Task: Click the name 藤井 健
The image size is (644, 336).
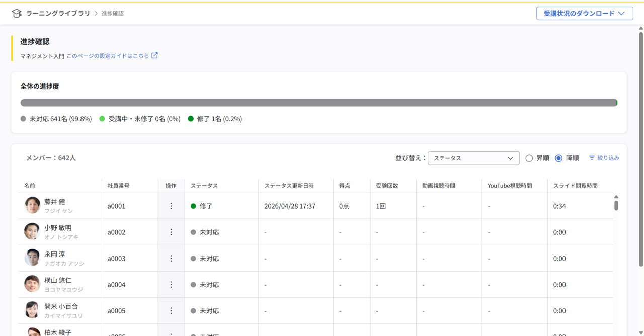Action: [x=55, y=202]
